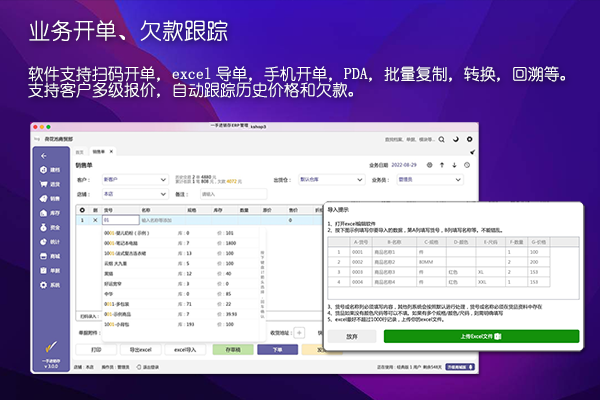Image resolution: width=600 pixels, height=400 pixels.
Task: Click the plus button beside 收货地址
Action: 299,333
